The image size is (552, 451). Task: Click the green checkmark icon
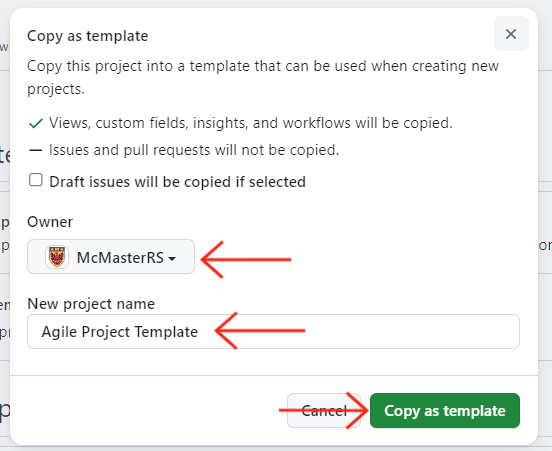(36, 124)
